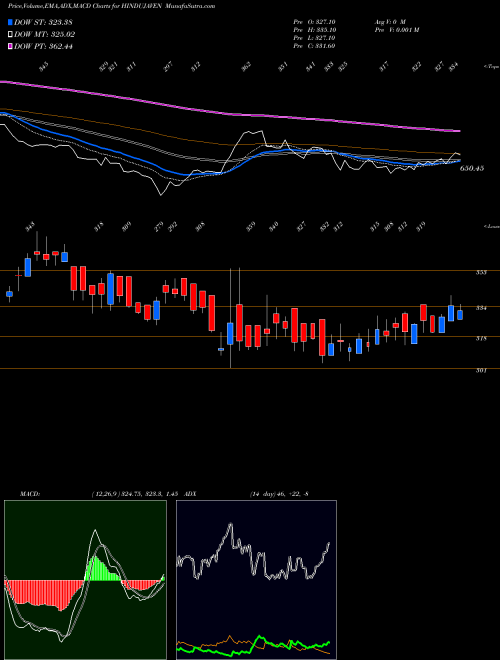Click the last blue candlestick on the price chart
Screen dimensions: 500x660
tap(460, 315)
